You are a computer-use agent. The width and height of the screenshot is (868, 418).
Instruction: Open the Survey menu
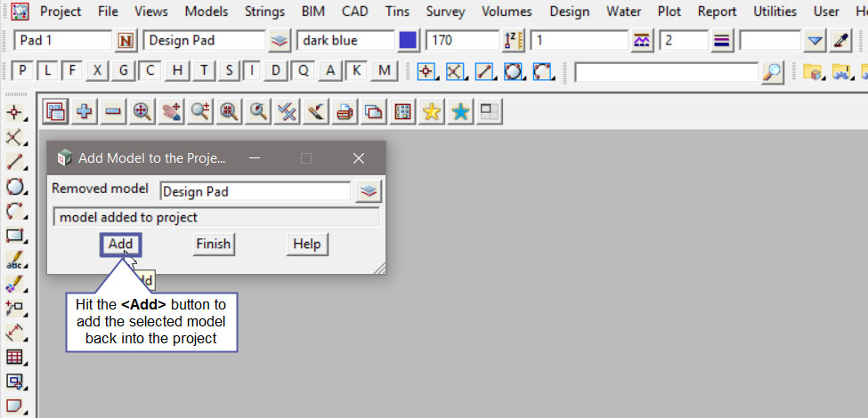445,12
